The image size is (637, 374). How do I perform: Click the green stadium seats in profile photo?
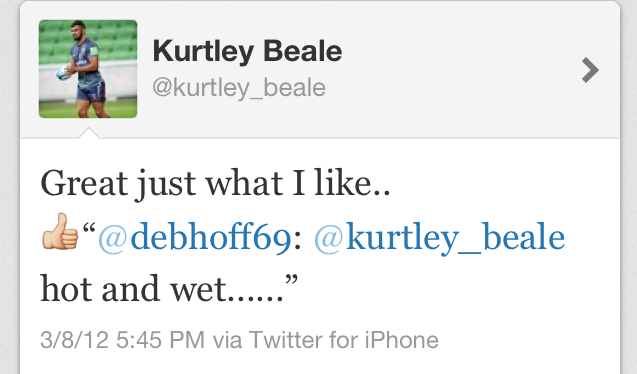116,39
